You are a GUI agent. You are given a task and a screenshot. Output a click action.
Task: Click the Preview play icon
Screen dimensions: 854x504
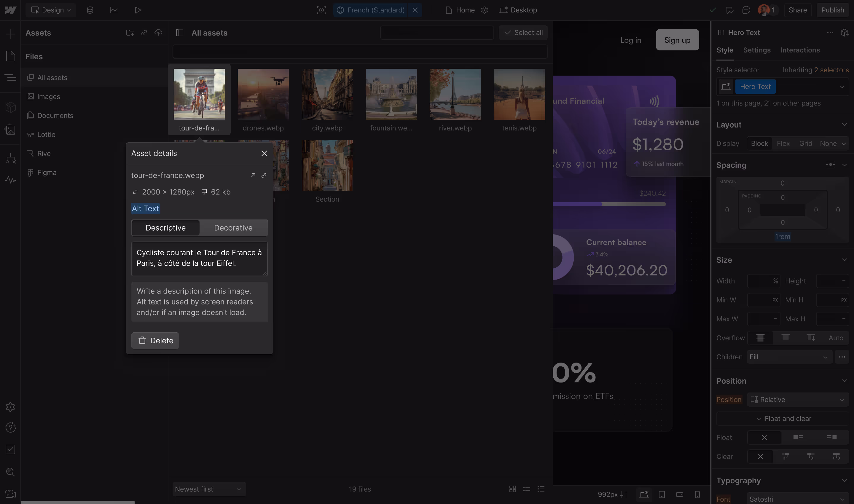138,10
